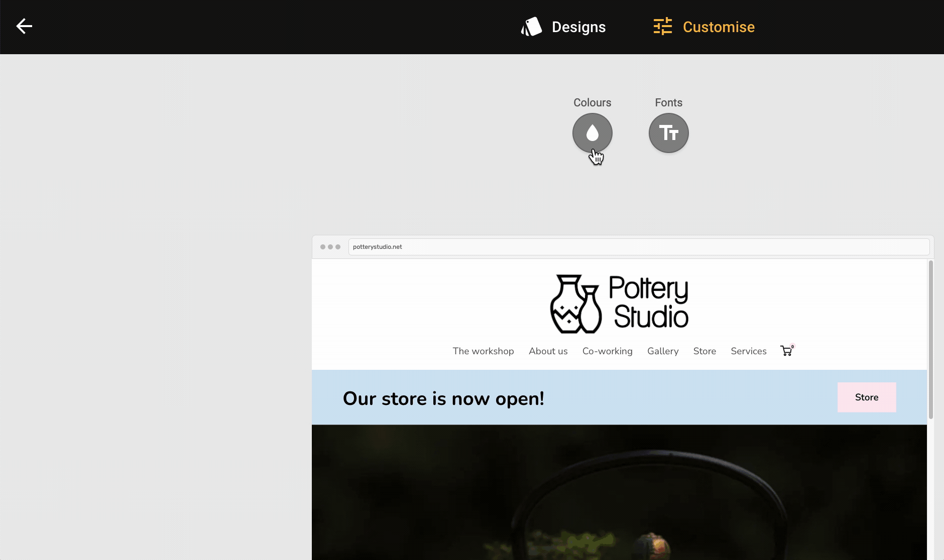
Task: Switch to the Customise tab
Action: tap(704, 27)
